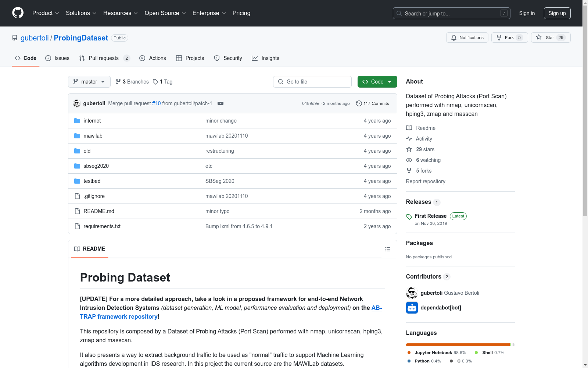Expand the Solutions menu
Screen dimensions: 588x368
tap(81, 13)
